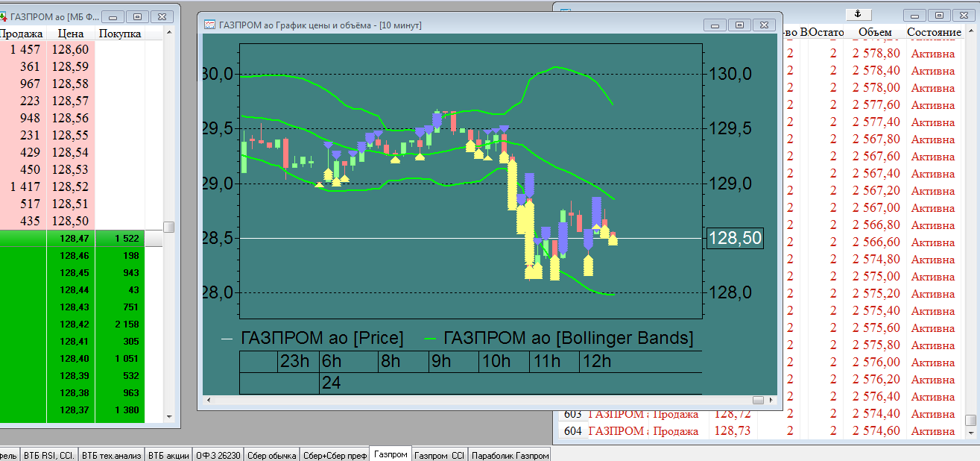The height and width of the screenshot is (461, 980).
Task: Click the 12h label on chart time axis
Action: 596,362
